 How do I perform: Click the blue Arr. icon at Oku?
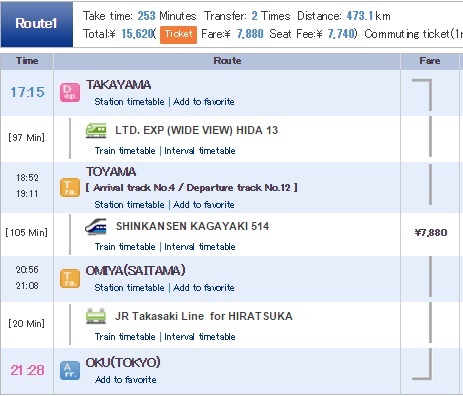(70, 371)
